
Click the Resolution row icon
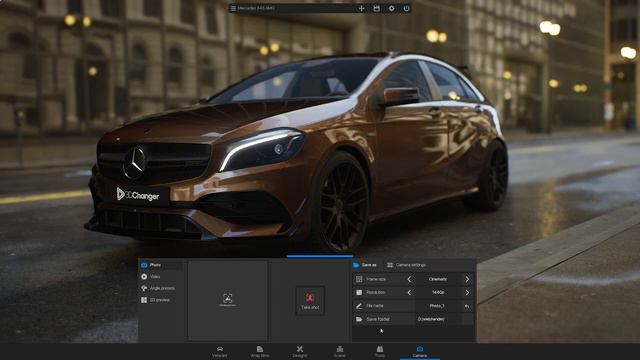pos(359,292)
